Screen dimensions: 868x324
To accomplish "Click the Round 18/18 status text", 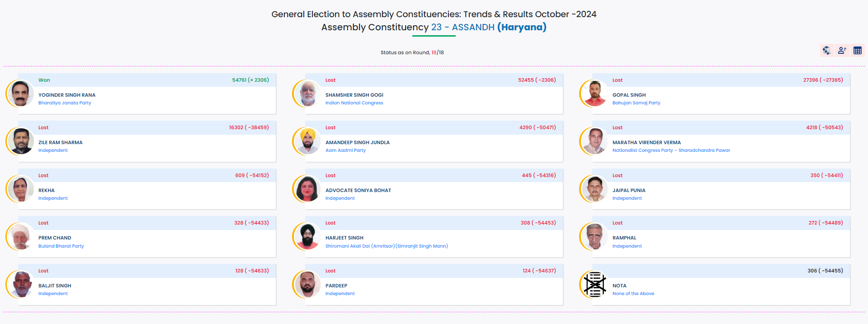I will (x=412, y=52).
